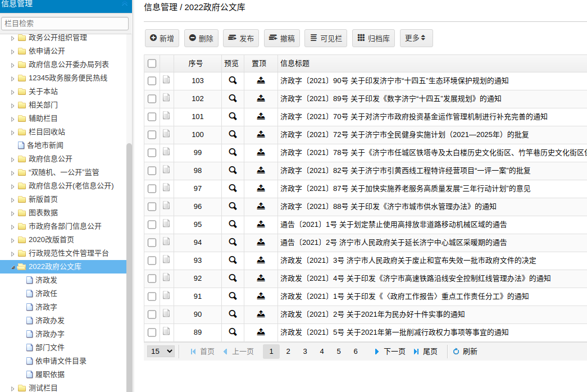
Task: Click the 各地市新闻 page icon
Action: pyautogui.click(x=21, y=145)
